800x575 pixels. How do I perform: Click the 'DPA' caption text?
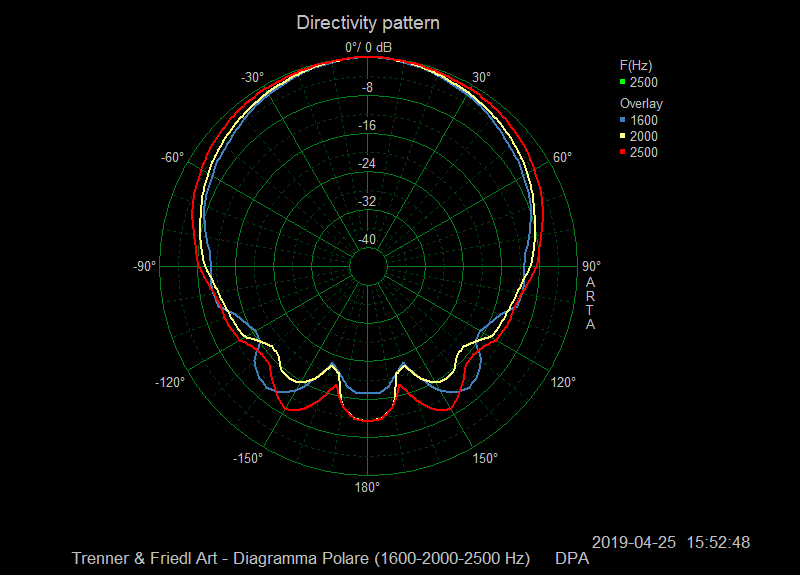(572, 558)
